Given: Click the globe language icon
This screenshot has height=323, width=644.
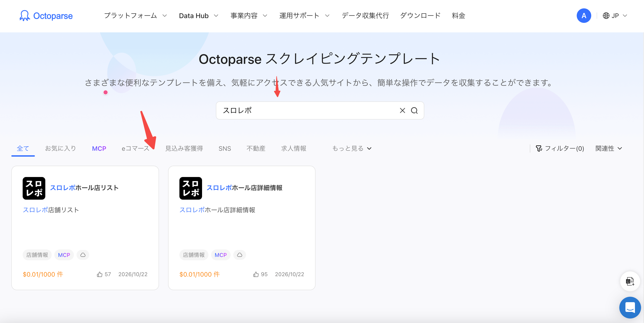Looking at the screenshot, I should (x=606, y=16).
